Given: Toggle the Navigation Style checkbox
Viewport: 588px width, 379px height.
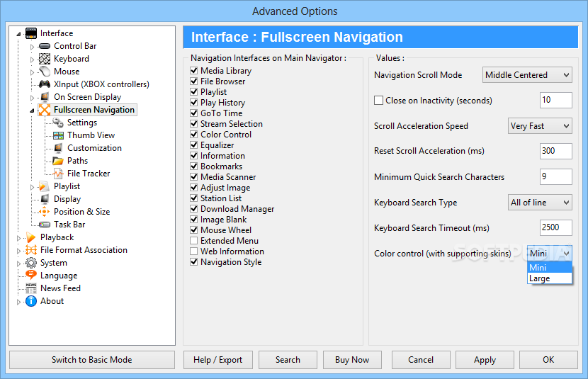Looking at the screenshot, I should [x=194, y=261].
